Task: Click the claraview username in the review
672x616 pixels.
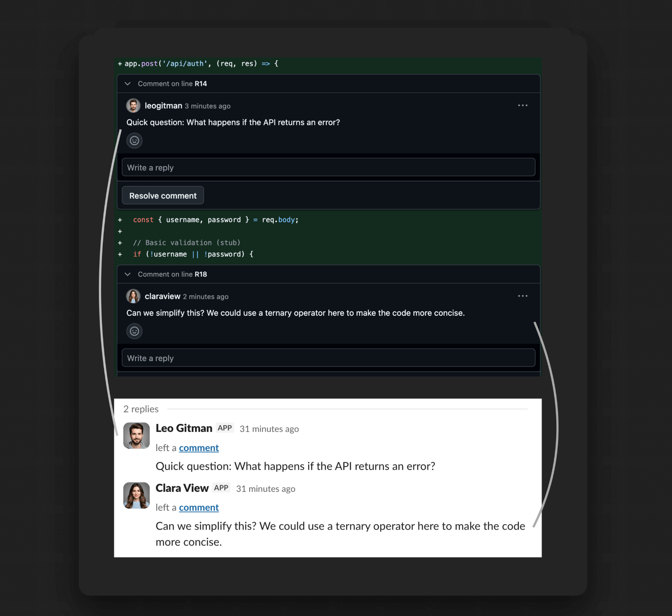Action: click(162, 296)
